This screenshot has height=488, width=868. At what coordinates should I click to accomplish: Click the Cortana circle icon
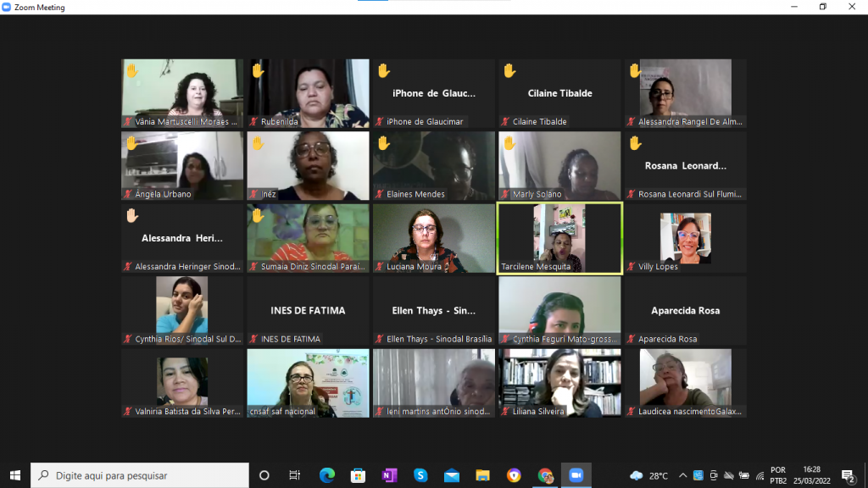(264, 475)
